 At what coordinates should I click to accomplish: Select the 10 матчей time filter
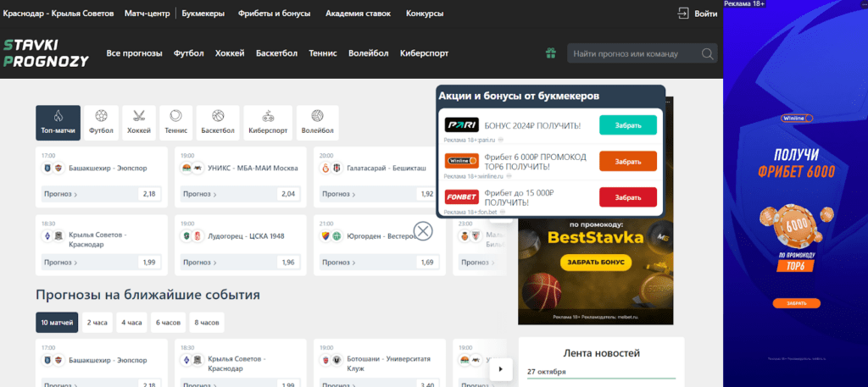click(x=57, y=323)
